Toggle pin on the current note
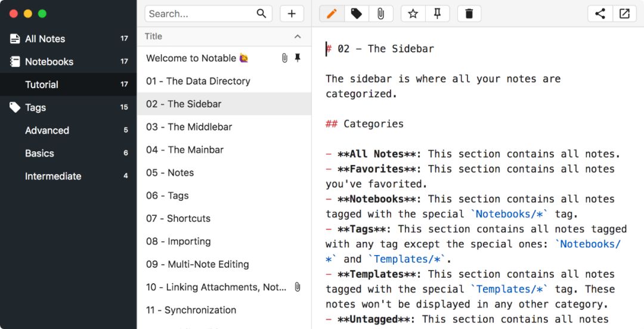 pos(438,14)
